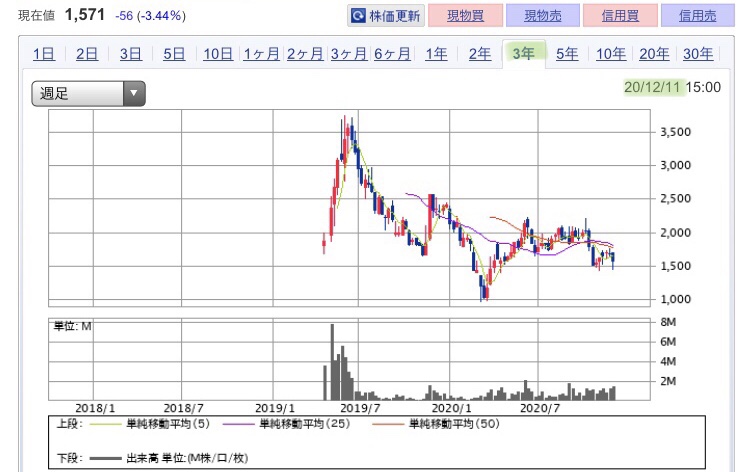The width and height of the screenshot is (749, 472).
Task: Switch chart range to 10日
Action: (218, 54)
